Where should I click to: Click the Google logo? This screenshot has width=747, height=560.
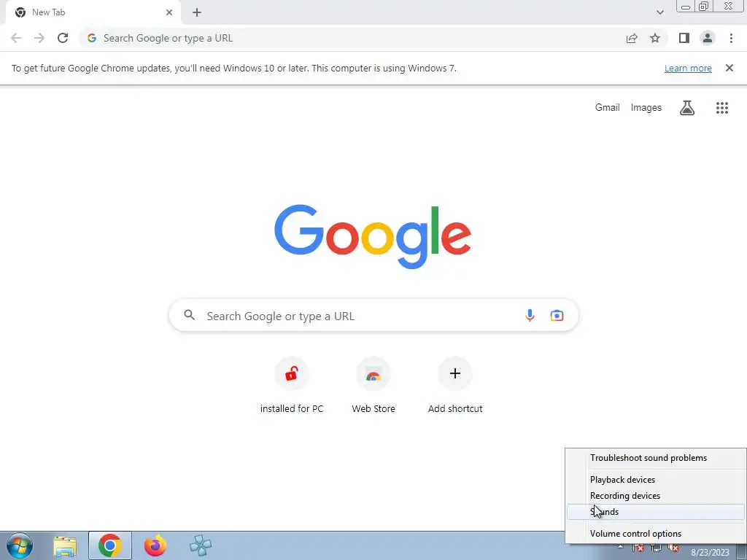pyautogui.click(x=373, y=236)
